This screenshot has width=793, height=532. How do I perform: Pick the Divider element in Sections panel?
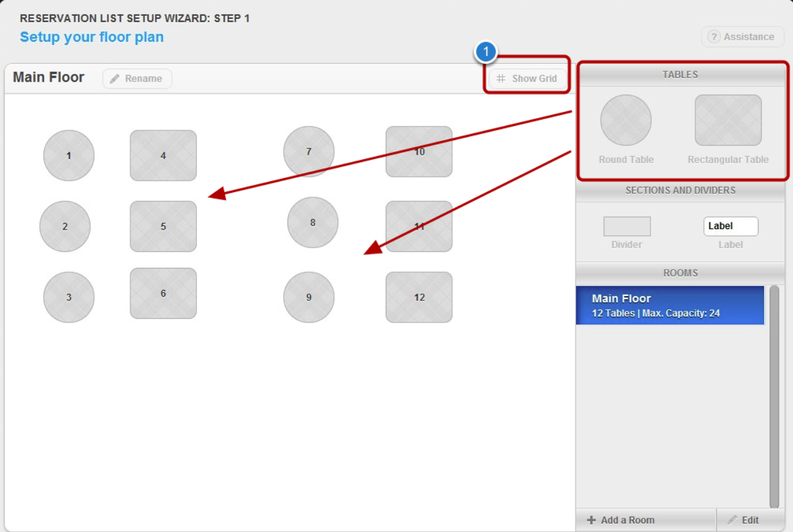click(x=627, y=227)
